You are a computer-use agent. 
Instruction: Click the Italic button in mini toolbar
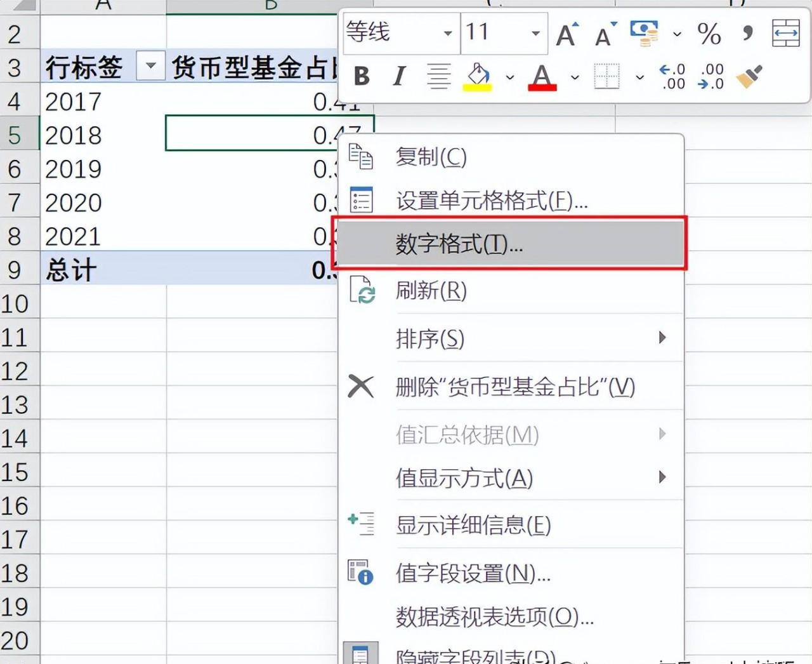tap(399, 76)
